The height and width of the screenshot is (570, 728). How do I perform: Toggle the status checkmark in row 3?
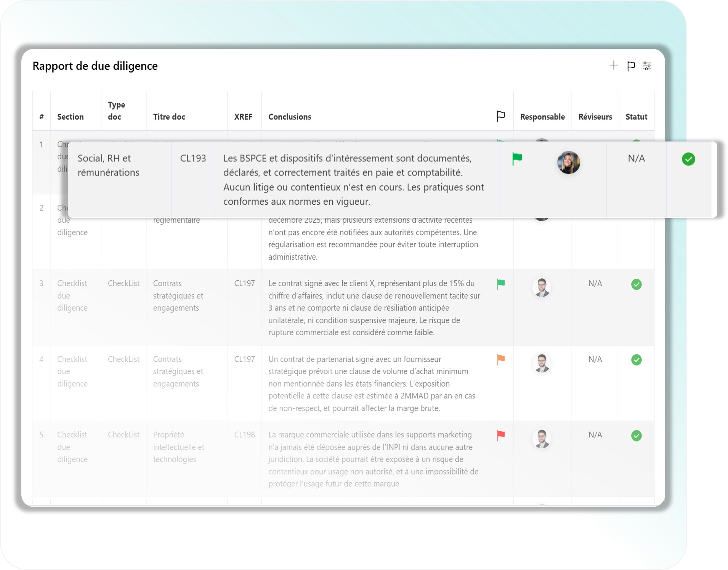pyautogui.click(x=636, y=284)
